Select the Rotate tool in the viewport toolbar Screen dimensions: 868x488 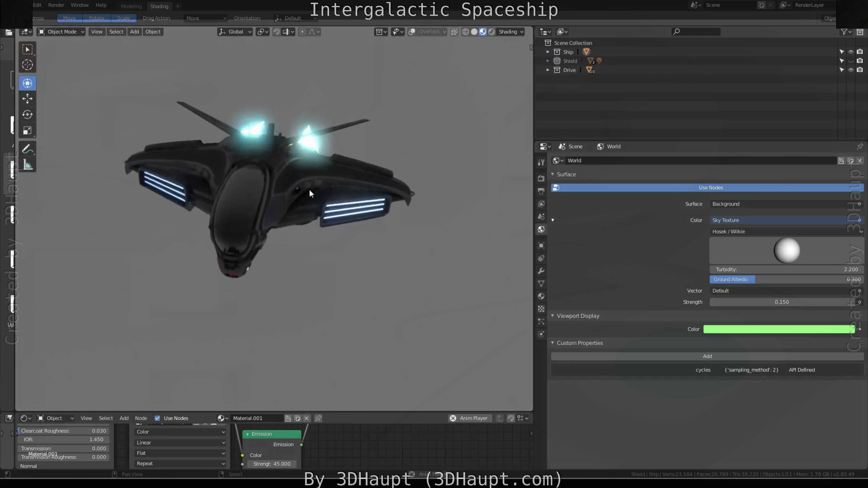tap(27, 115)
